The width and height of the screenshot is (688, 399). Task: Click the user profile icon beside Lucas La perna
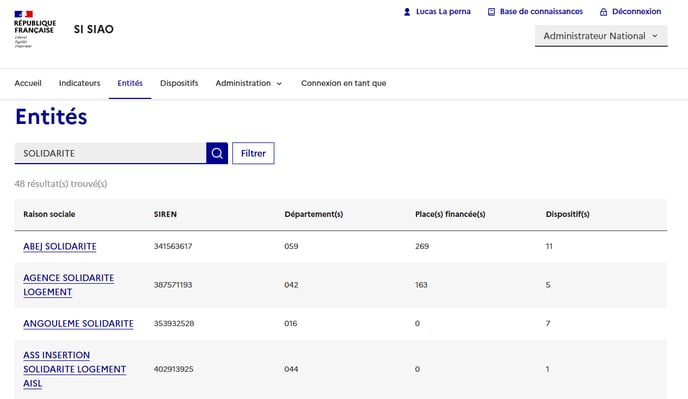pos(407,12)
